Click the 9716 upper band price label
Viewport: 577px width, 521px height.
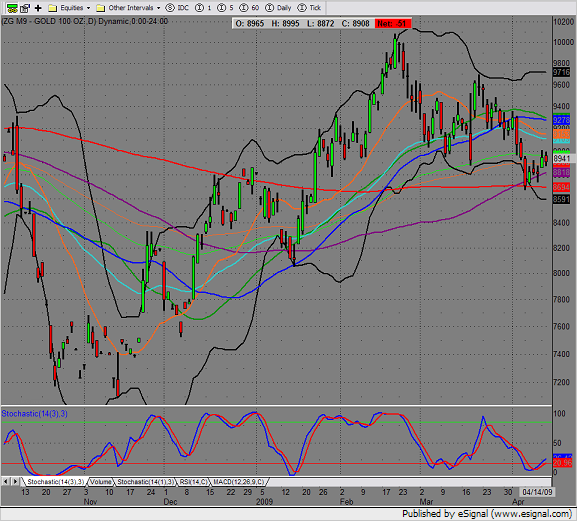[561, 72]
